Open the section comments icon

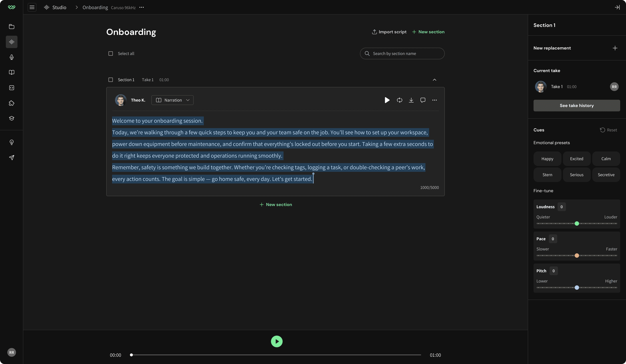423,100
